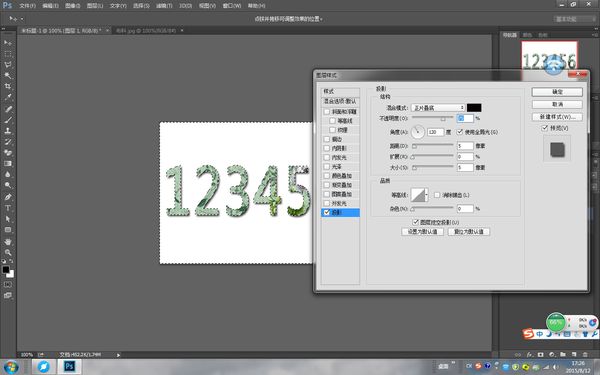
Task: Uncheck 使用全局光 (Use Global Light)
Action: [x=460, y=132]
